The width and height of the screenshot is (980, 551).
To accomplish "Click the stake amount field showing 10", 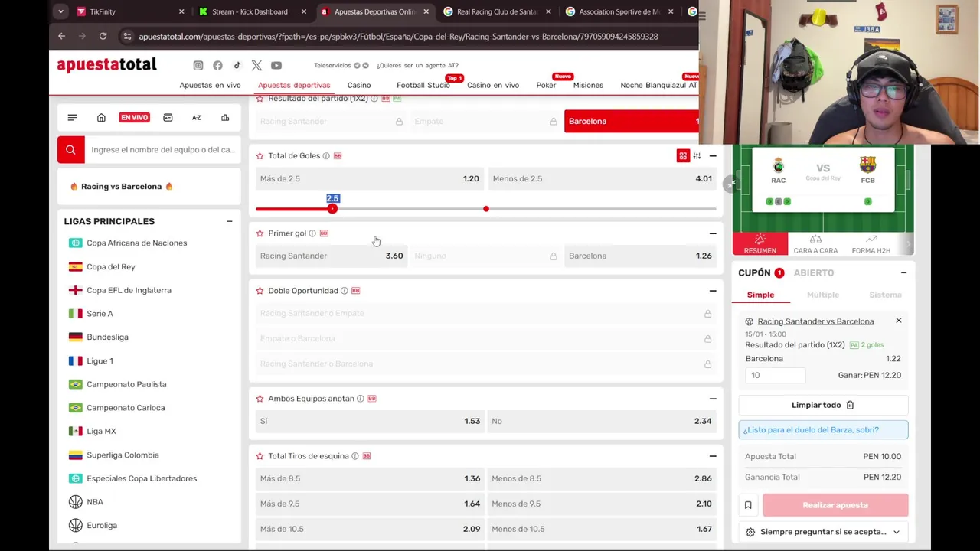I will pyautogui.click(x=776, y=375).
